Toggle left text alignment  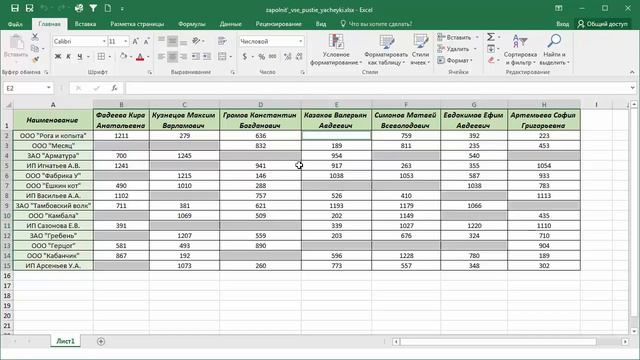[x=162, y=56]
